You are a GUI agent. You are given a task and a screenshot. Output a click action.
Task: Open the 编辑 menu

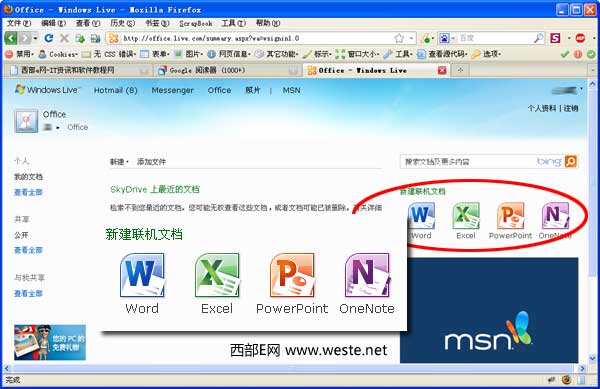(53, 23)
